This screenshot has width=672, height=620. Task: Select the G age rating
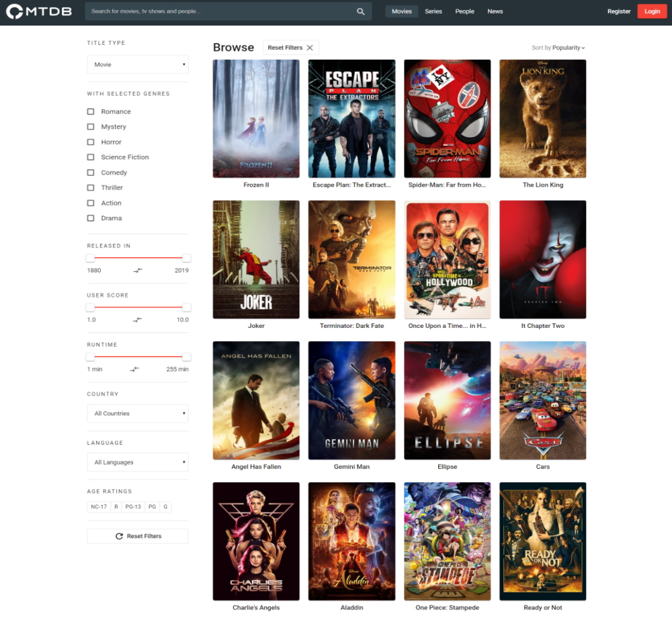(x=165, y=506)
